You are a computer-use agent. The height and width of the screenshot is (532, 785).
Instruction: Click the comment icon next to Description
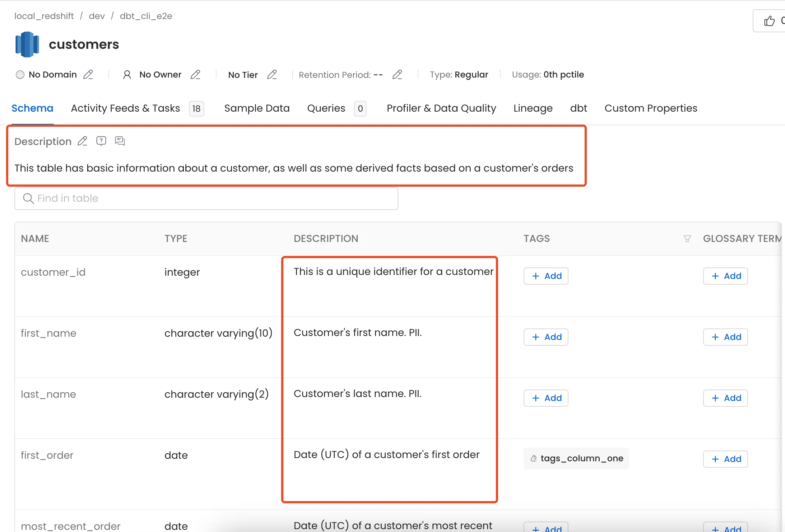pos(119,141)
